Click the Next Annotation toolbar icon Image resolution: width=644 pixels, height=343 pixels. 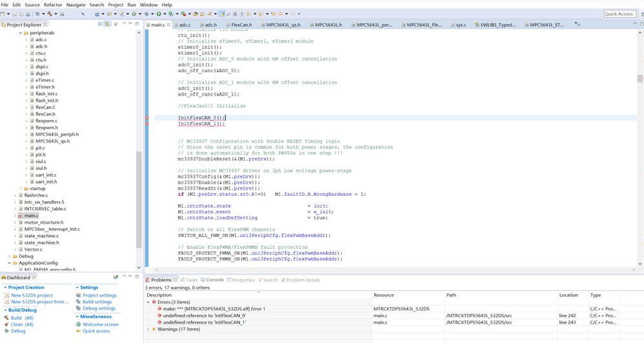click(x=248, y=14)
